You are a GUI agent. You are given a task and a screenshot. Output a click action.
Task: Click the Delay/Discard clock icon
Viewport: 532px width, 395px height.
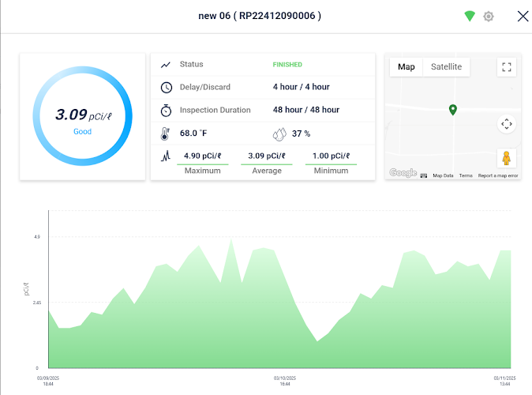(166, 87)
